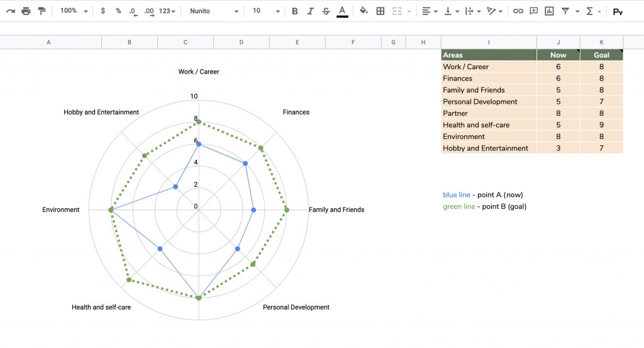Open text wrapping dropdown arrow

tap(479, 11)
